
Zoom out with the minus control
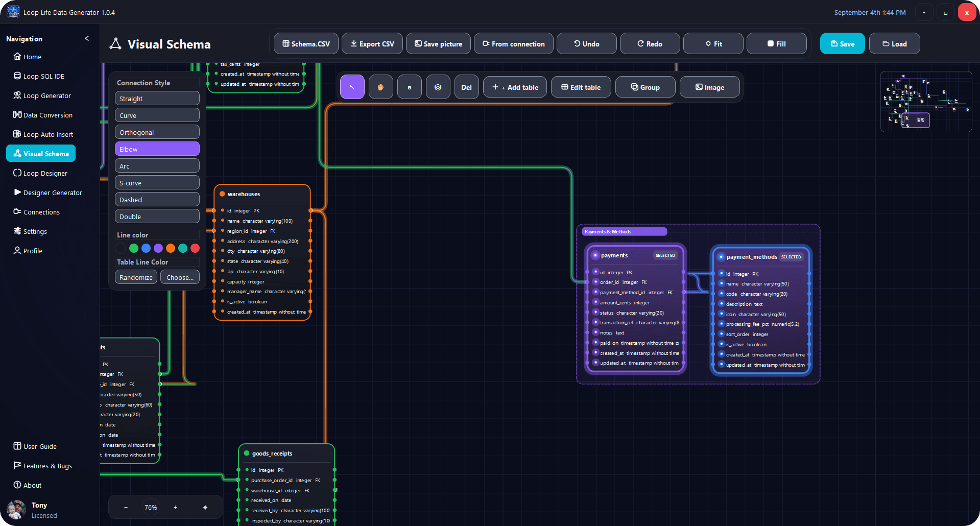(126, 507)
